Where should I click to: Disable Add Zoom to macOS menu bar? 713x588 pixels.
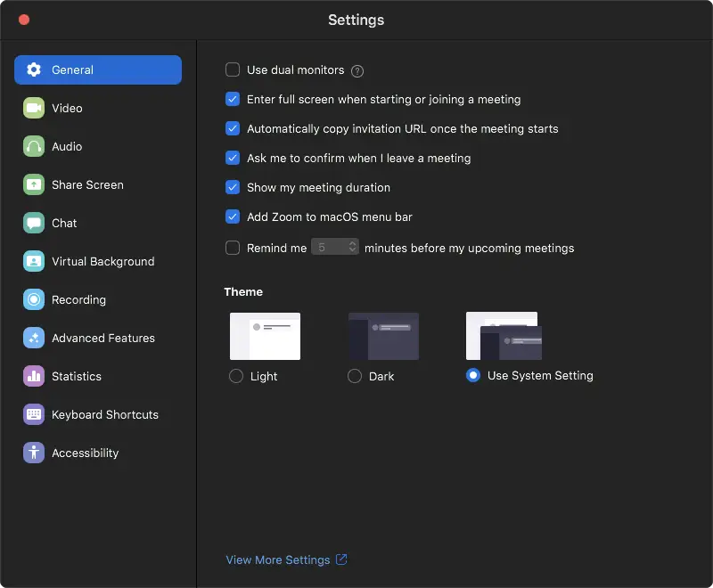(233, 216)
